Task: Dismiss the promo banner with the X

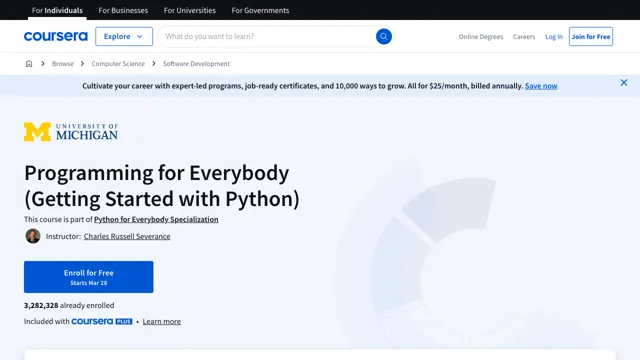Action: 624,82
